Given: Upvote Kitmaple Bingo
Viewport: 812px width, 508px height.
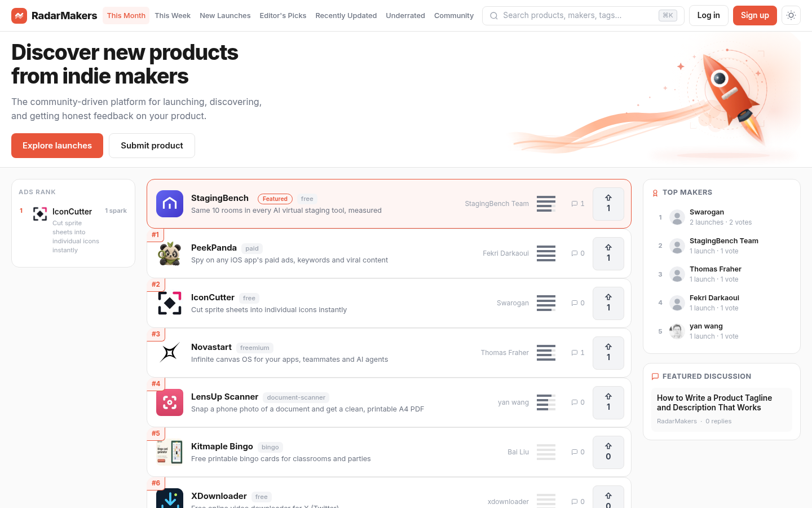Looking at the screenshot, I should [x=608, y=452].
